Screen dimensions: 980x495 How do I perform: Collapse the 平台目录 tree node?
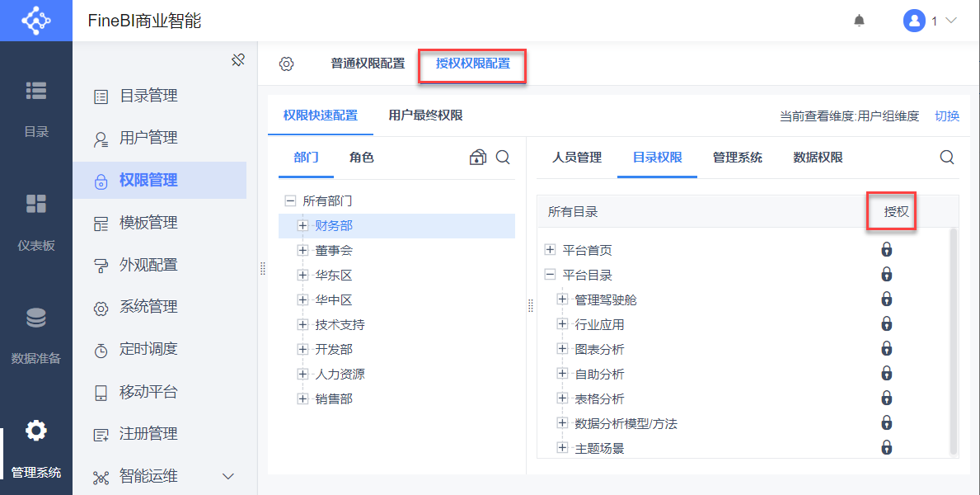551,275
